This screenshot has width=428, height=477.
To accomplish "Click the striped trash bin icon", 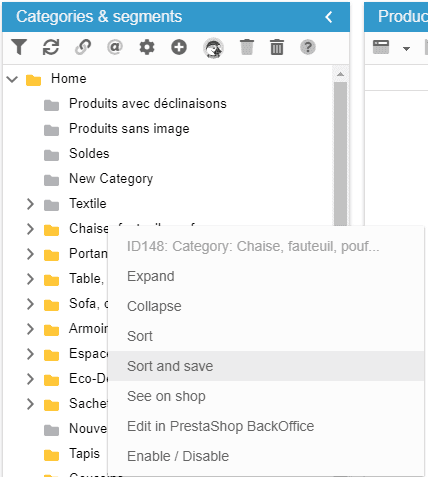I will point(277,47).
